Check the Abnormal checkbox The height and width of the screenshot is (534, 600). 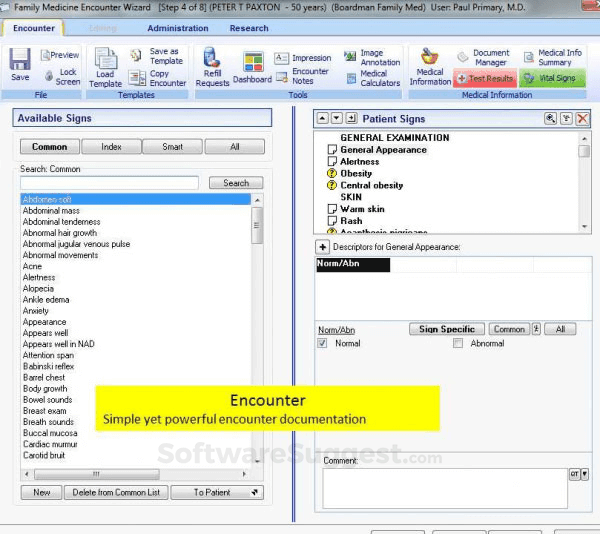click(458, 343)
